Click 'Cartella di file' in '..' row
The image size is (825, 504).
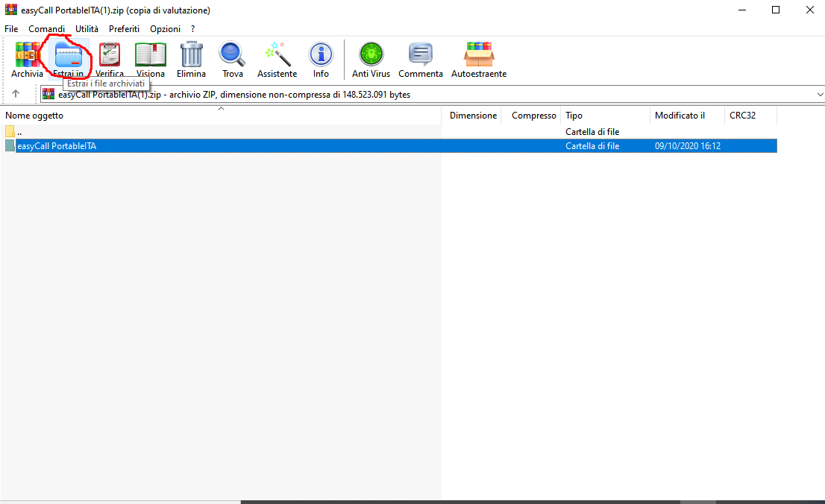[592, 132]
